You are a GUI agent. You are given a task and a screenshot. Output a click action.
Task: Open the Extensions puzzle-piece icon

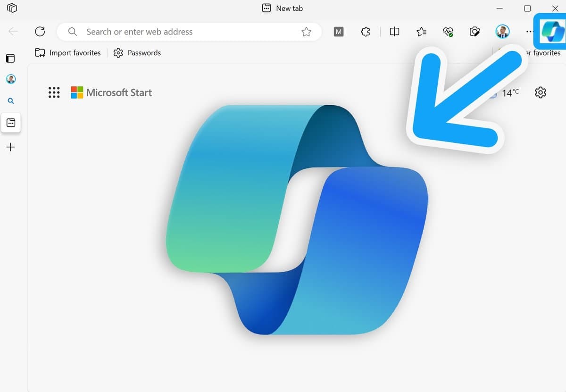(366, 32)
